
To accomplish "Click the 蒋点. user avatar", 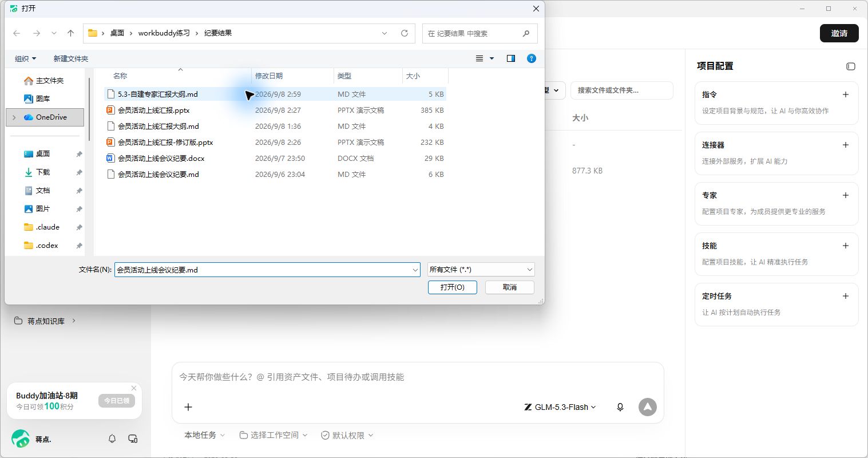I will coord(21,439).
